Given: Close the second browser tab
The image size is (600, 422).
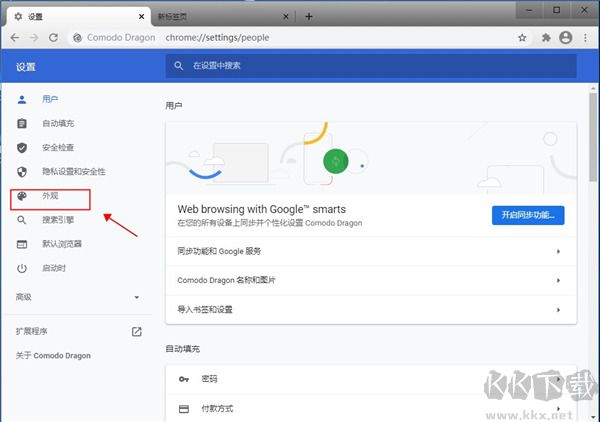Looking at the screenshot, I should click(x=285, y=16).
